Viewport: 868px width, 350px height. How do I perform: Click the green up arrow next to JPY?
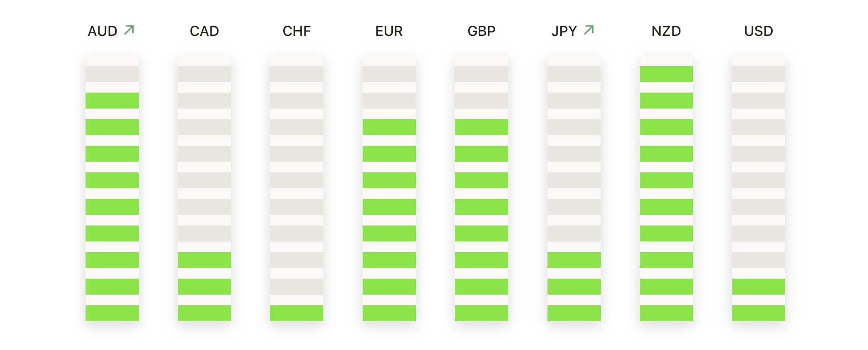[x=589, y=30]
